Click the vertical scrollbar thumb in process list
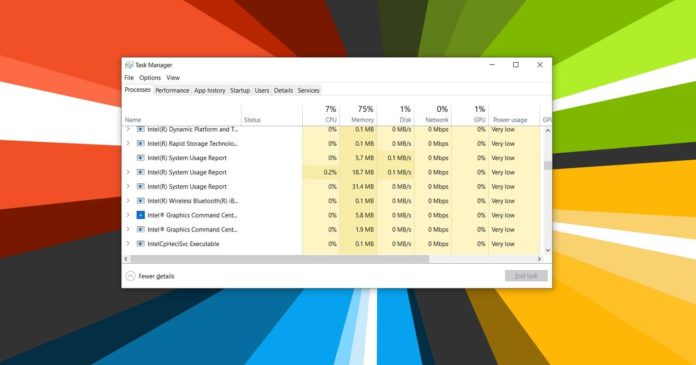The width and height of the screenshot is (696, 365). tap(548, 165)
